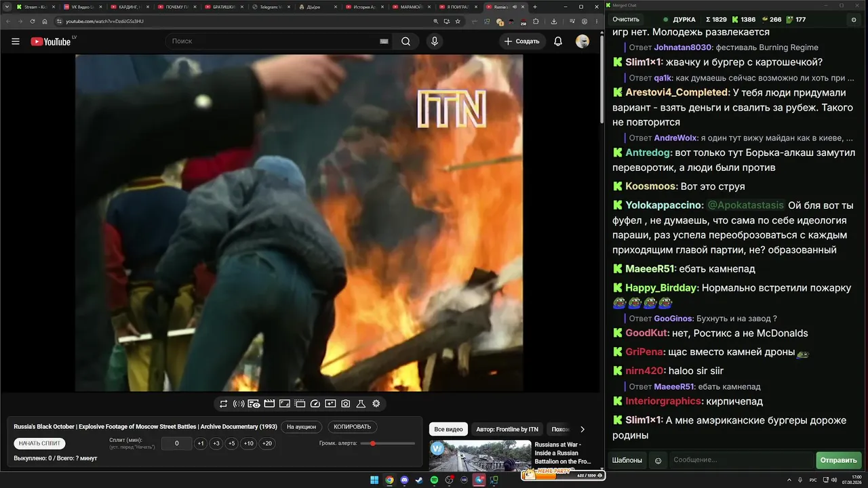Image resolution: width=868 pixels, height=488 pixels.
Task: Switch to the VK Видео tab
Action: pos(83,7)
